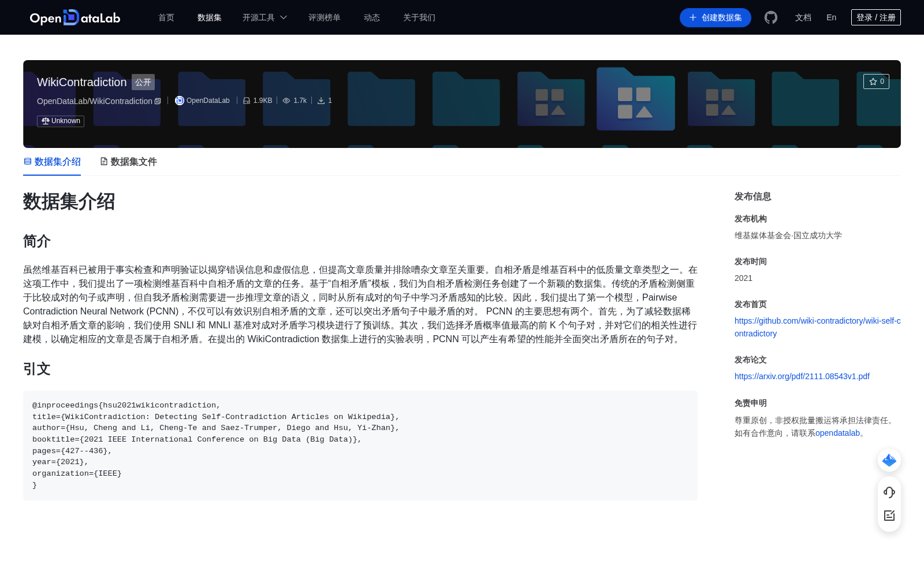Select the 数据集文件 tab
Screen dimensions: 924x578
click(128, 162)
